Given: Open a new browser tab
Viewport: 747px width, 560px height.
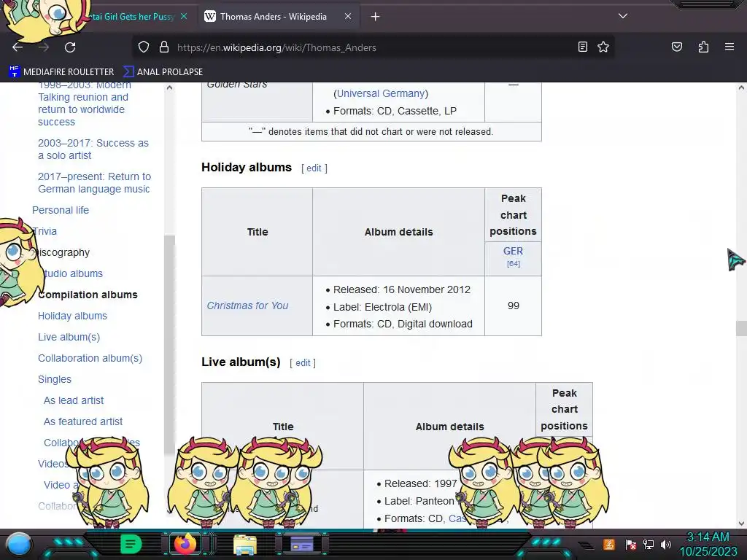Looking at the screenshot, I should pyautogui.click(x=376, y=17).
